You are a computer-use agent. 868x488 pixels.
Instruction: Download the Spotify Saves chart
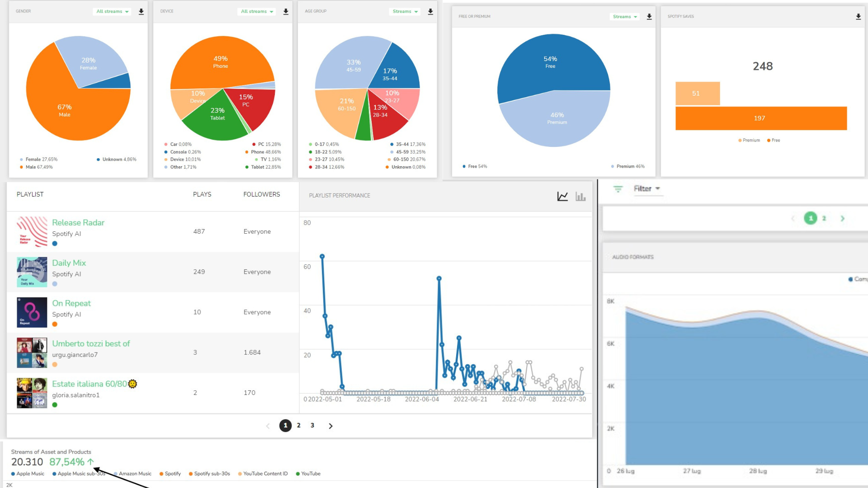858,17
